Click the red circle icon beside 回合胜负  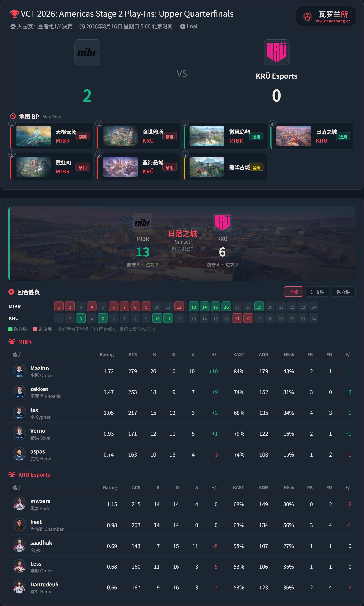pyautogui.click(x=11, y=292)
